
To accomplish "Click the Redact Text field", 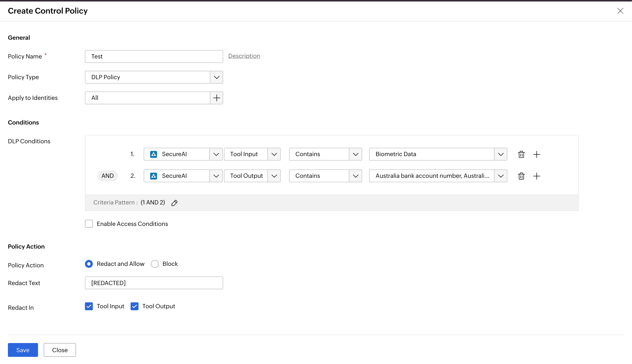I will [x=154, y=283].
